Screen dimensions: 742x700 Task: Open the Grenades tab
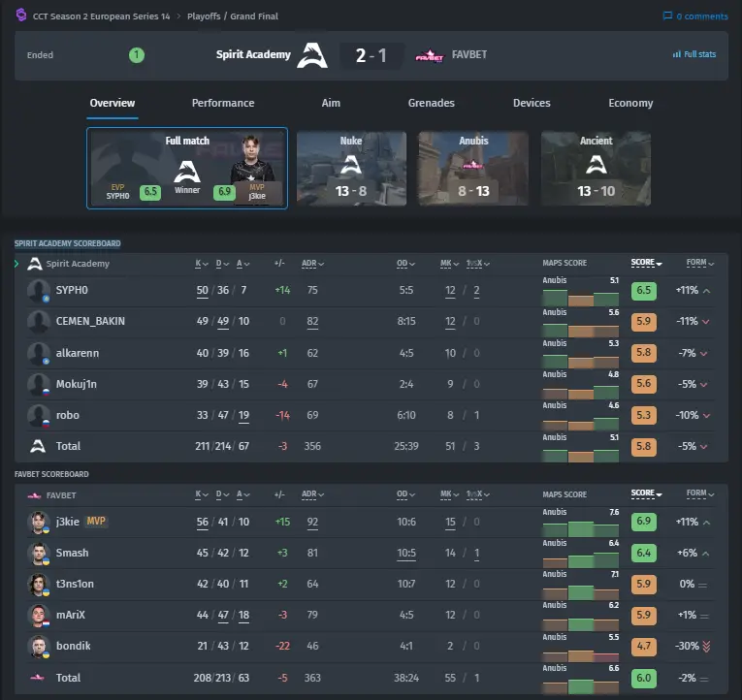click(x=431, y=103)
